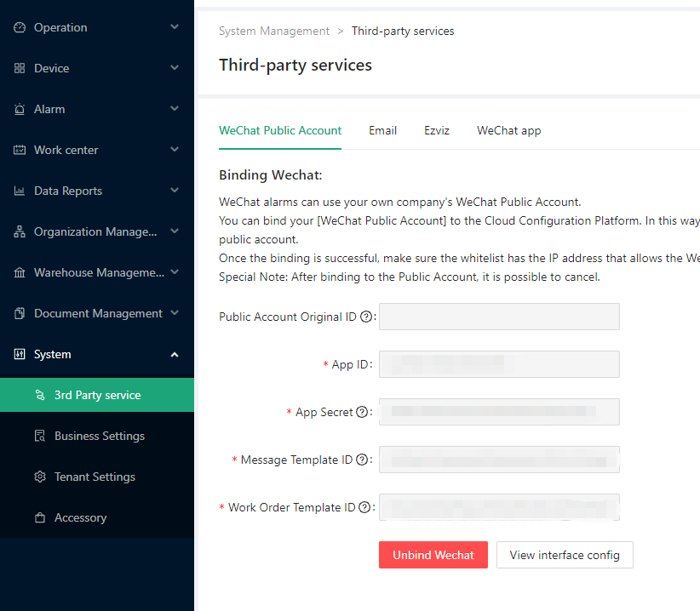Click the Business Settings document icon
This screenshot has width=700, height=611.
click(x=40, y=436)
